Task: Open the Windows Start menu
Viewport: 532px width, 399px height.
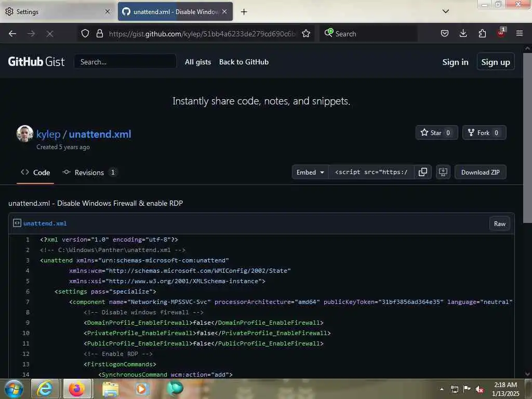Action: (x=14, y=389)
